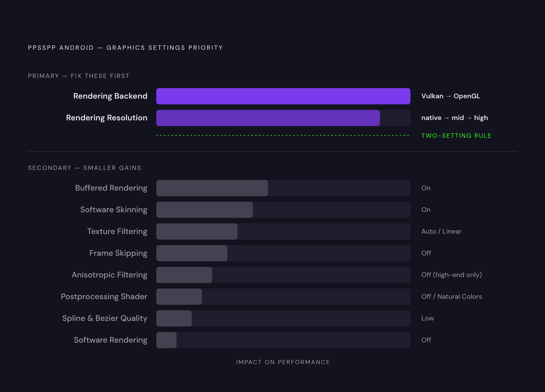Viewport: 545px width, 392px height.
Task: Select the "Frame Skipping" label
Action: click(x=118, y=253)
